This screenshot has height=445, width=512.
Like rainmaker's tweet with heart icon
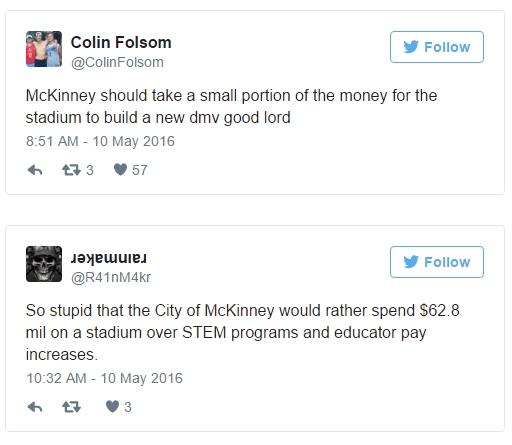112,407
